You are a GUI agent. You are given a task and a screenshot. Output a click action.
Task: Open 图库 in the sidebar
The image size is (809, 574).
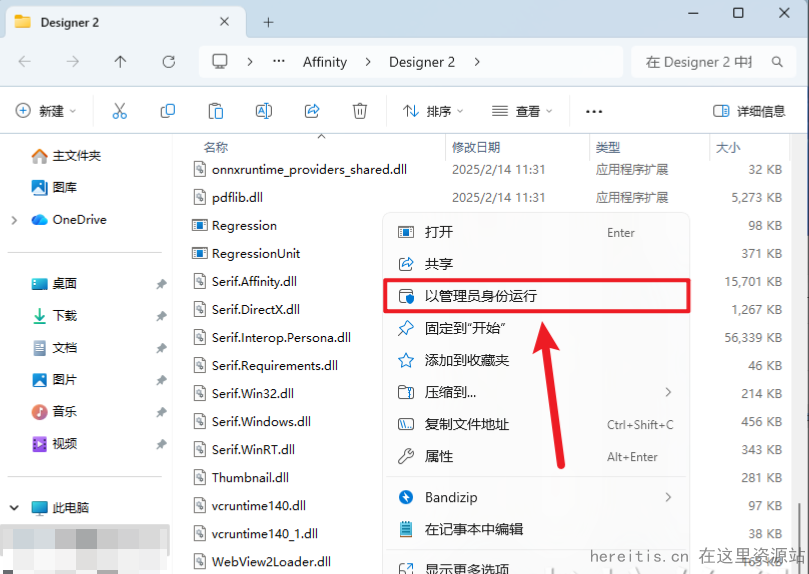[54, 188]
